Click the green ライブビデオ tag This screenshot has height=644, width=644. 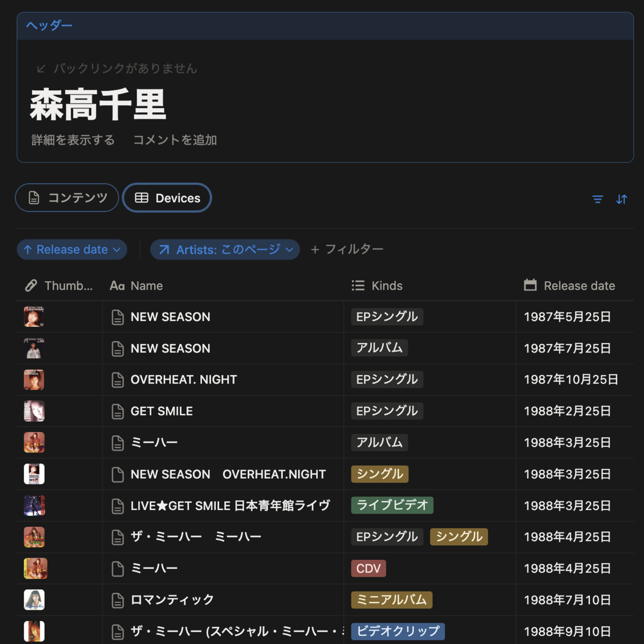[x=392, y=505]
